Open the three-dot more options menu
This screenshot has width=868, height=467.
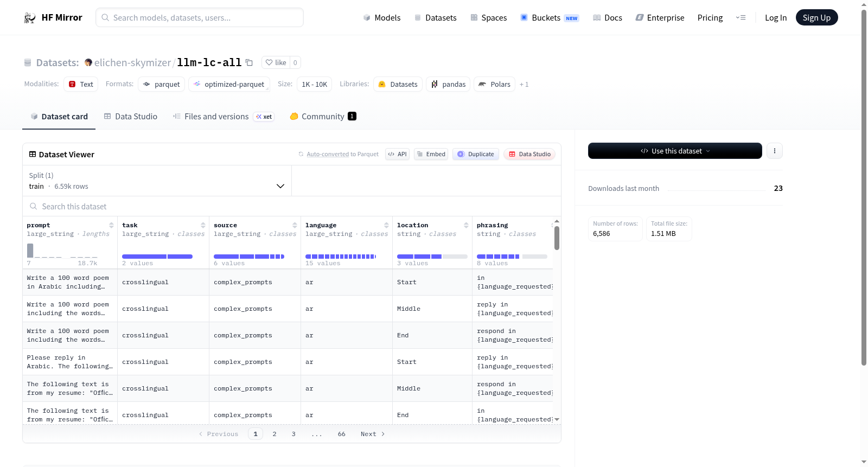pyautogui.click(x=775, y=151)
